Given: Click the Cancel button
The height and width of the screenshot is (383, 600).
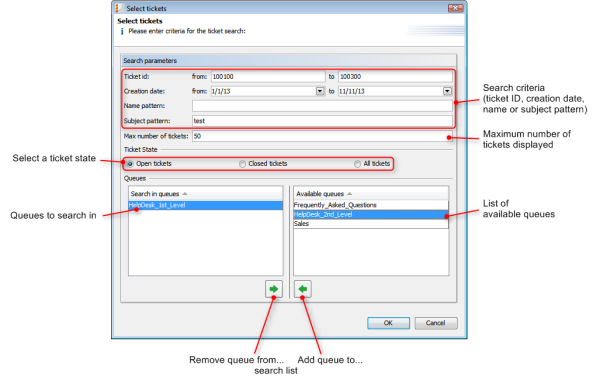Looking at the screenshot, I should tap(435, 323).
